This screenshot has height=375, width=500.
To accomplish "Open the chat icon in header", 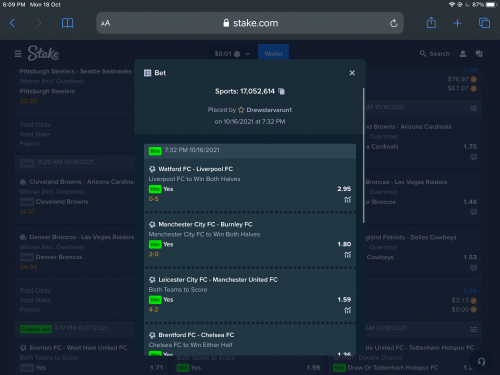I will tap(479, 54).
